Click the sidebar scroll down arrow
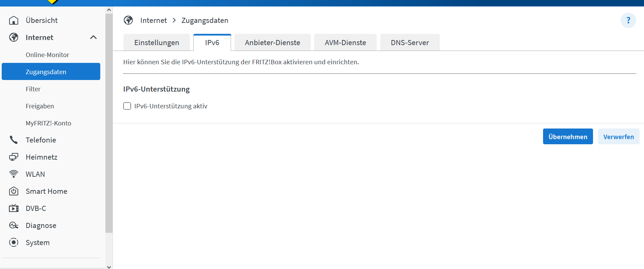 click(x=109, y=267)
